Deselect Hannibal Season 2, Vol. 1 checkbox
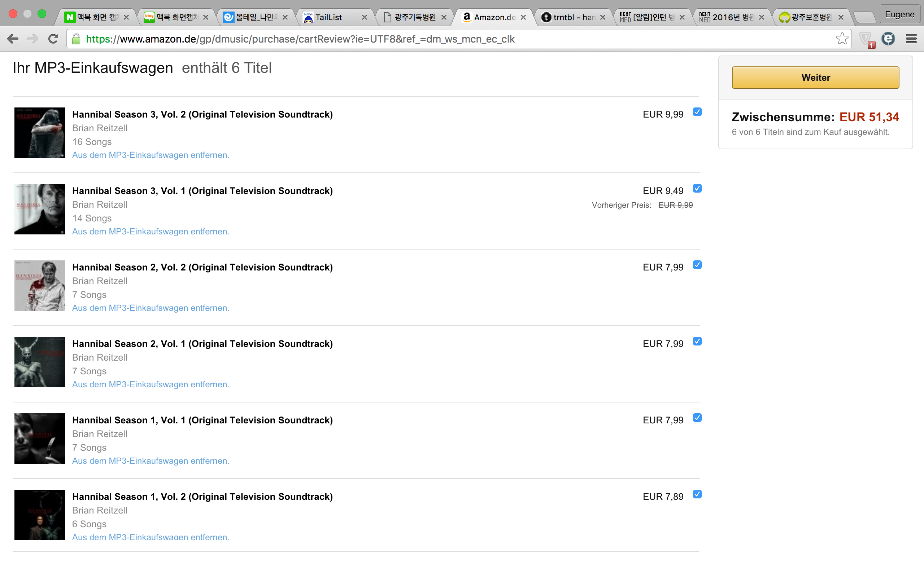Screen dimensions: 924x577 coord(697,341)
